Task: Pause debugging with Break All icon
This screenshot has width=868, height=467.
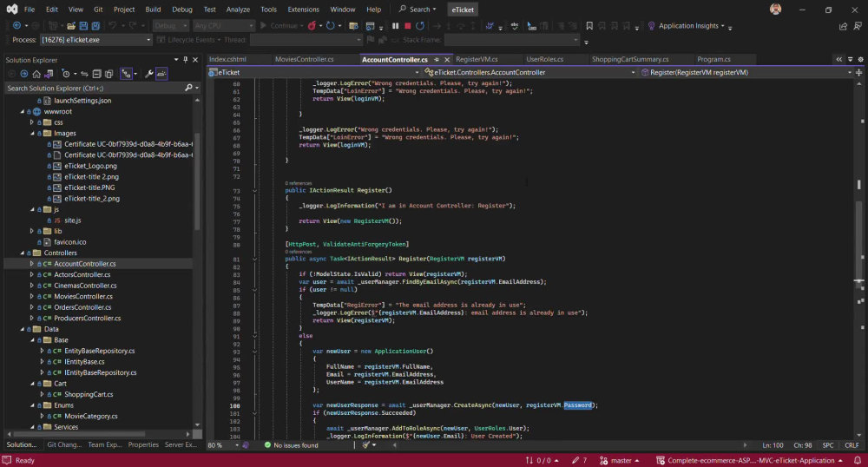Action: pyautogui.click(x=395, y=25)
